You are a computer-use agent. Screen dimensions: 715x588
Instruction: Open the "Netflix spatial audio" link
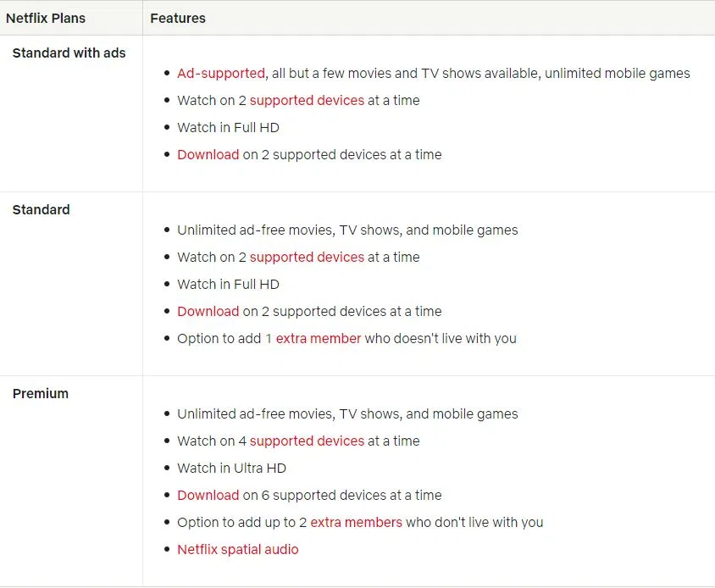tap(237, 550)
